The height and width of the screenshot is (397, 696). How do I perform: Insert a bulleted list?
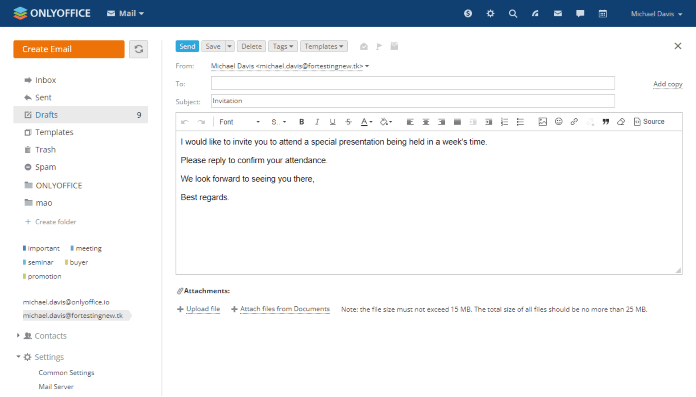pyautogui.click(x=520, y=122)
